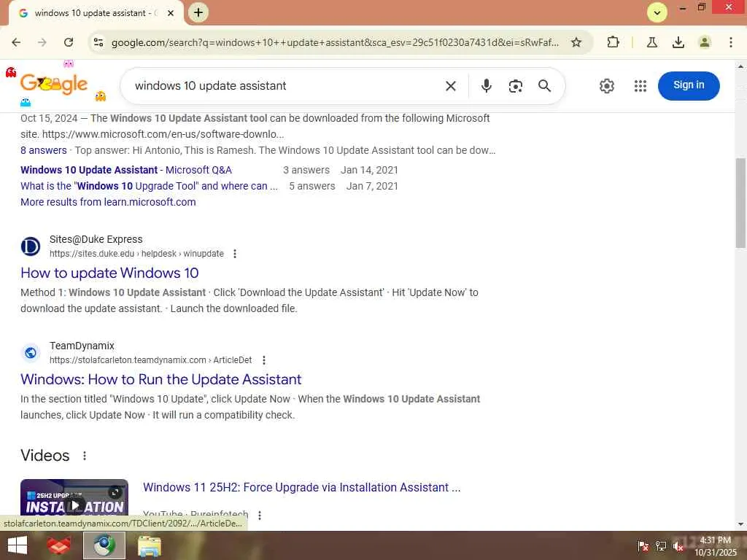Open the muted volume tray icon

pos(678,546)
